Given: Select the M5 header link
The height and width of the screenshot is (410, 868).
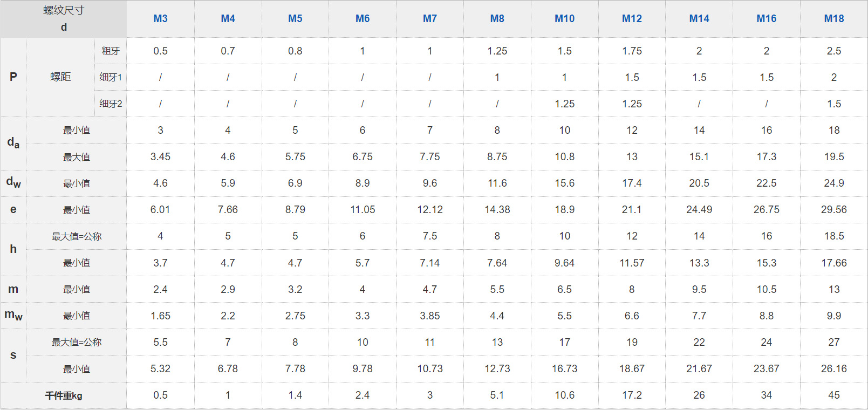Looking at the screenshot, I should 295,18.
